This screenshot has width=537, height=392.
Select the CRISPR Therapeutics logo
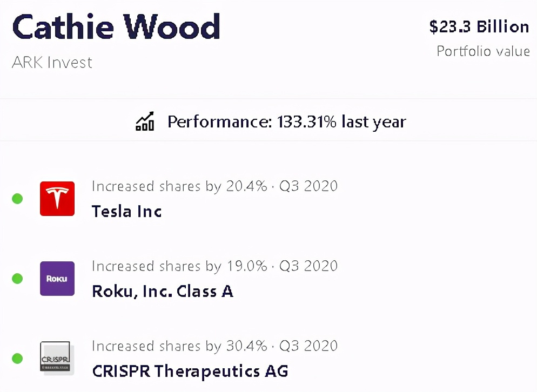point(56,357)
